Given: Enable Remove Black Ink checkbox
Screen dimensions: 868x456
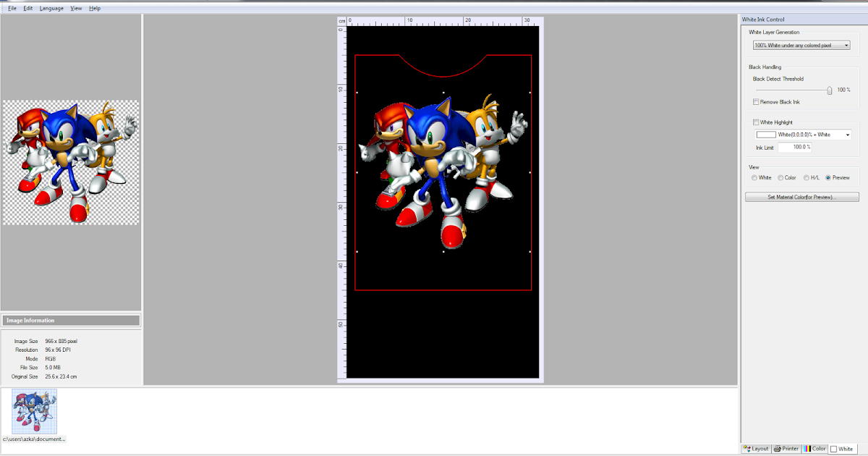Looking at the screenshot, I should 756,102.
